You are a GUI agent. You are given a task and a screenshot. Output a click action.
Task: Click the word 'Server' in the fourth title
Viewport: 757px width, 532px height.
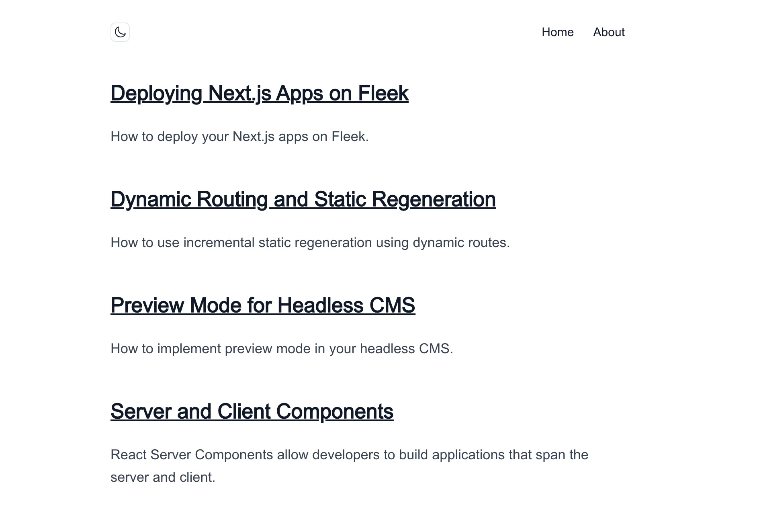click(x=141, y=411)
